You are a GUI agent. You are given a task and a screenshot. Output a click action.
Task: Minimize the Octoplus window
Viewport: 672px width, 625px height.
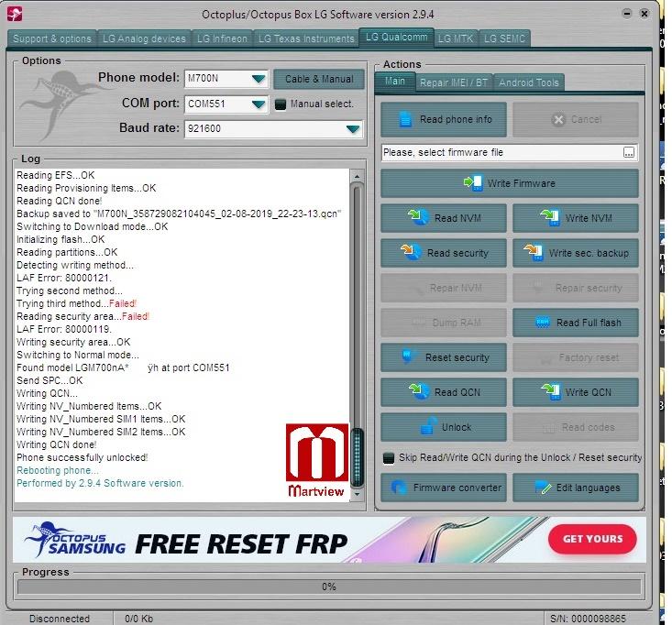point(626,14)
